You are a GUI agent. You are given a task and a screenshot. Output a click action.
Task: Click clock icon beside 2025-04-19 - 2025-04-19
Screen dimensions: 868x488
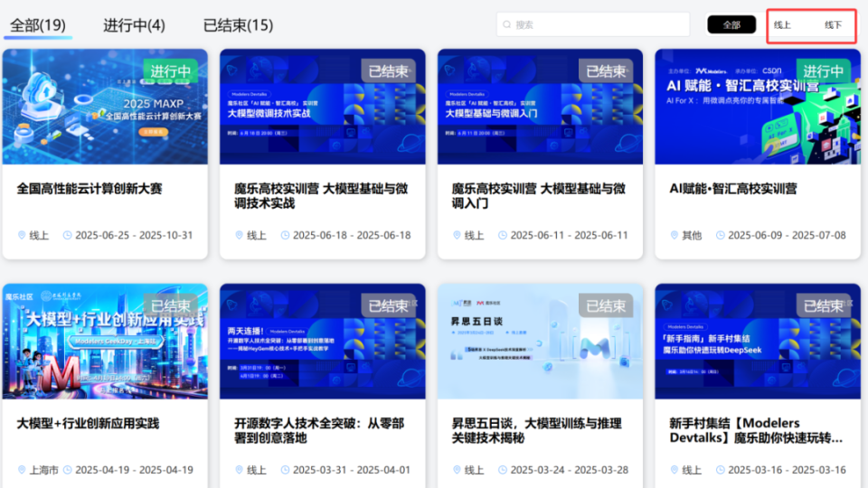tap(67, 470)
